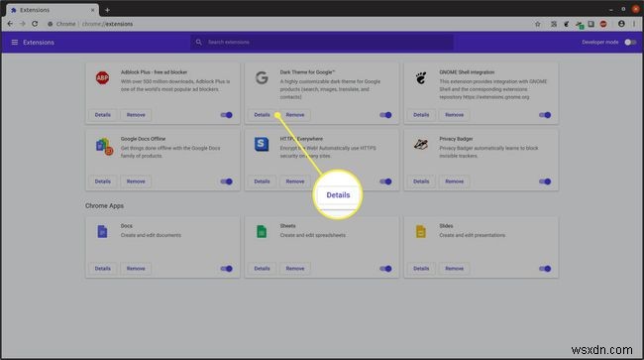Open Details for Dark Theme for Google
The image size is (644, 360).
[262, 115]
